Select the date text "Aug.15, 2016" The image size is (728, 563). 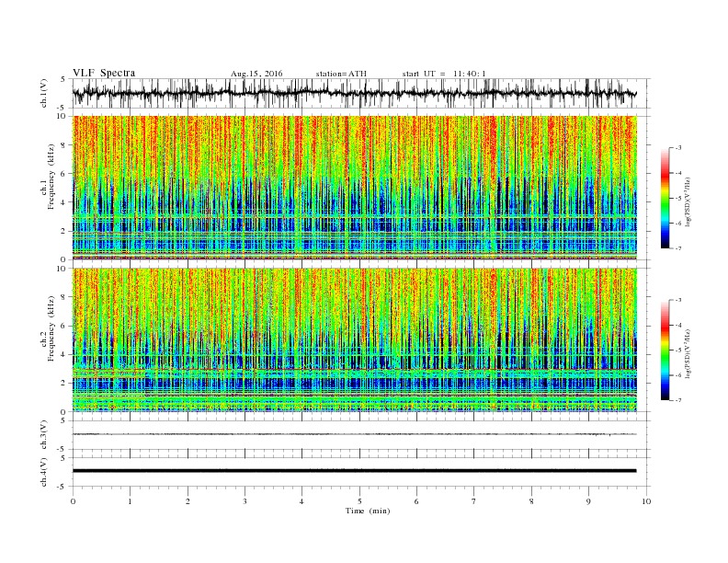[x=256, y=74]
